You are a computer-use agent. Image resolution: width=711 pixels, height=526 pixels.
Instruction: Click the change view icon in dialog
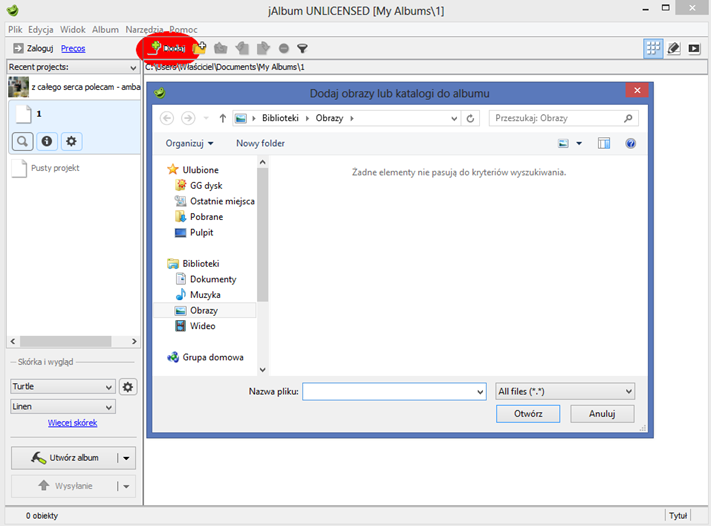tap(563, 144)
